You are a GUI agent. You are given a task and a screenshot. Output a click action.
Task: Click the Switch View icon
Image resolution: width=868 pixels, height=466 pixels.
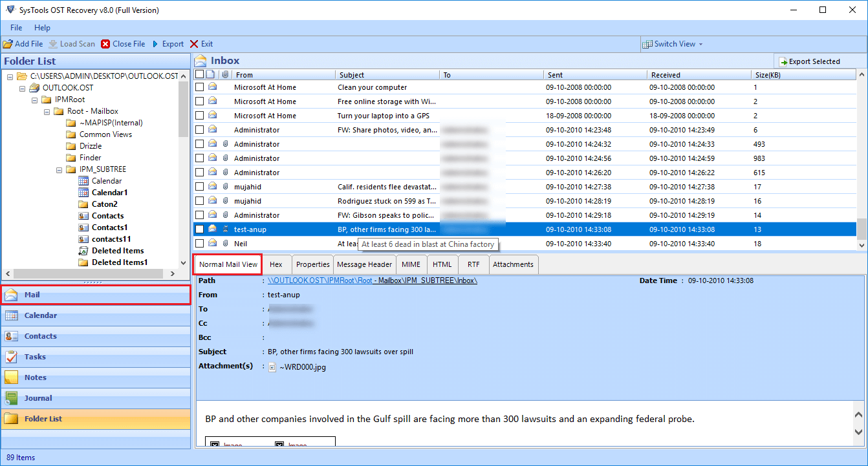coord(647,44)
